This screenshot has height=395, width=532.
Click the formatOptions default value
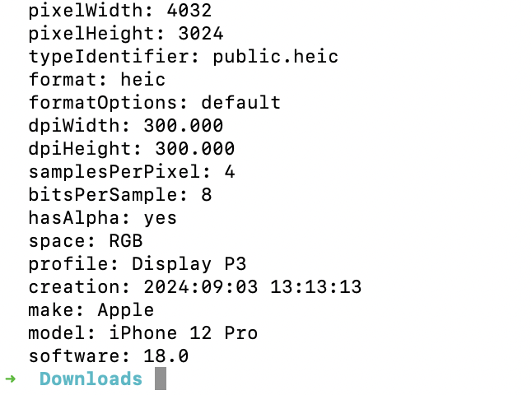click(x=241, y=102)
